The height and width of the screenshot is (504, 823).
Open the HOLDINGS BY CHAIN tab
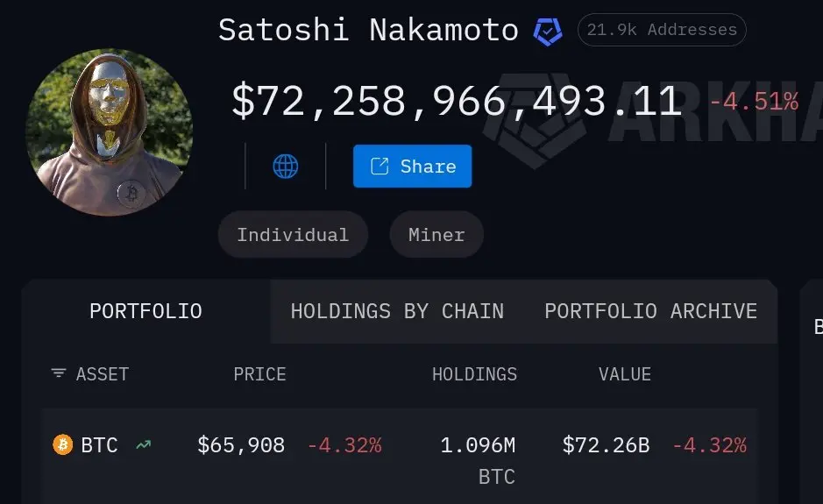tap(397, 311)
